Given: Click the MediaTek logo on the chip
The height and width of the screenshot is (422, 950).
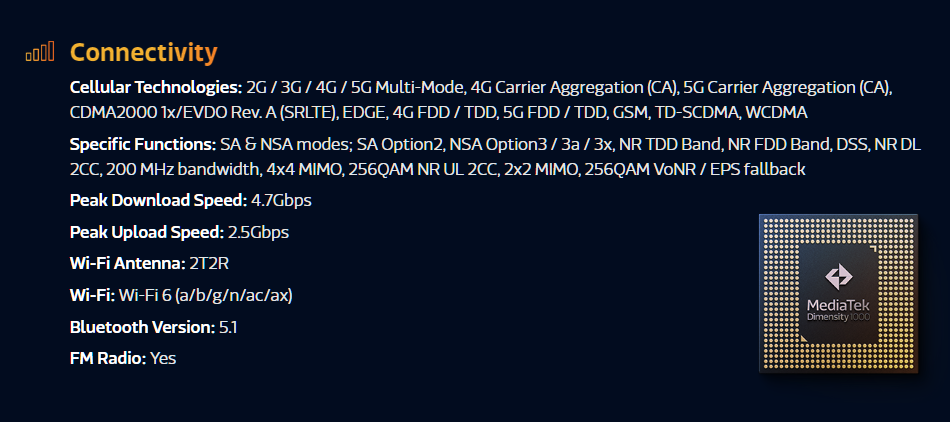Looking at the screenshot, I should (837, 277).
